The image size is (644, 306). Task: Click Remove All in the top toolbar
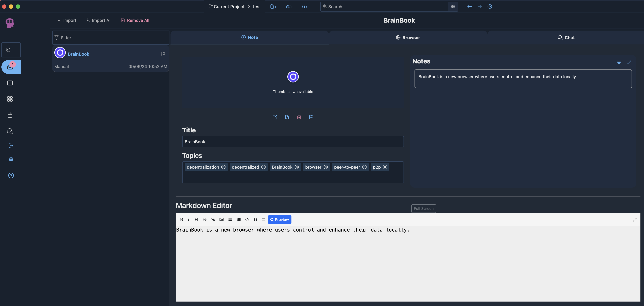pos(135,20)
